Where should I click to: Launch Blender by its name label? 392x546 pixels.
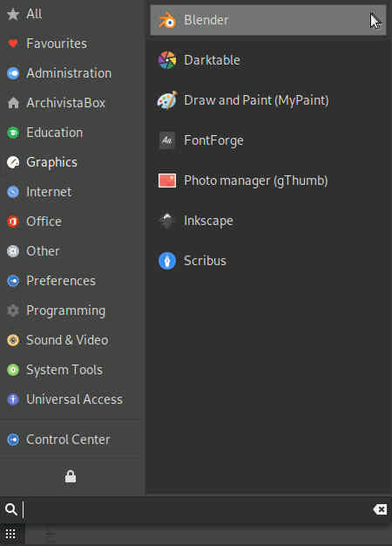[x=206, y=20]
